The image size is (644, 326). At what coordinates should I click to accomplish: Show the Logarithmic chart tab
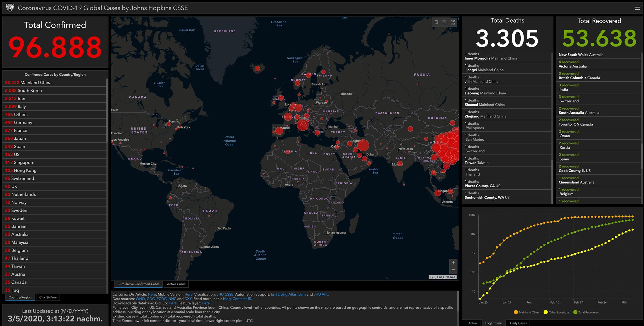click(494, 323)
